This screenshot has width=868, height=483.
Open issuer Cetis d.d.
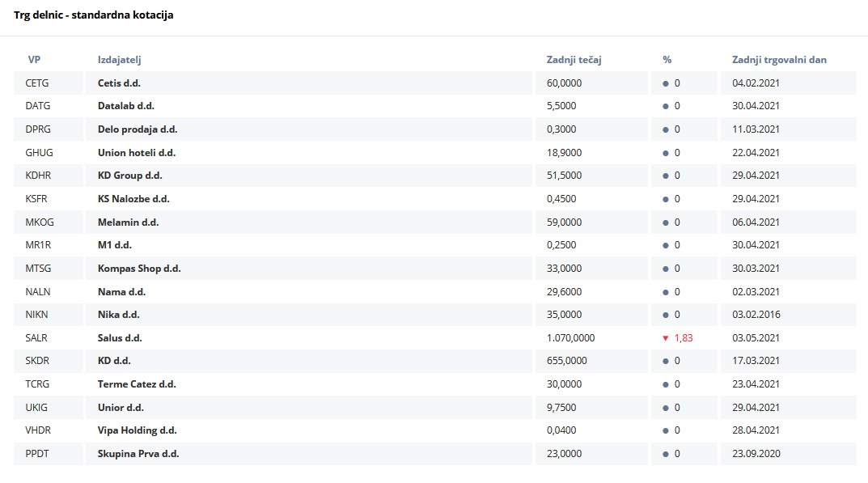[x=119, y=83]
